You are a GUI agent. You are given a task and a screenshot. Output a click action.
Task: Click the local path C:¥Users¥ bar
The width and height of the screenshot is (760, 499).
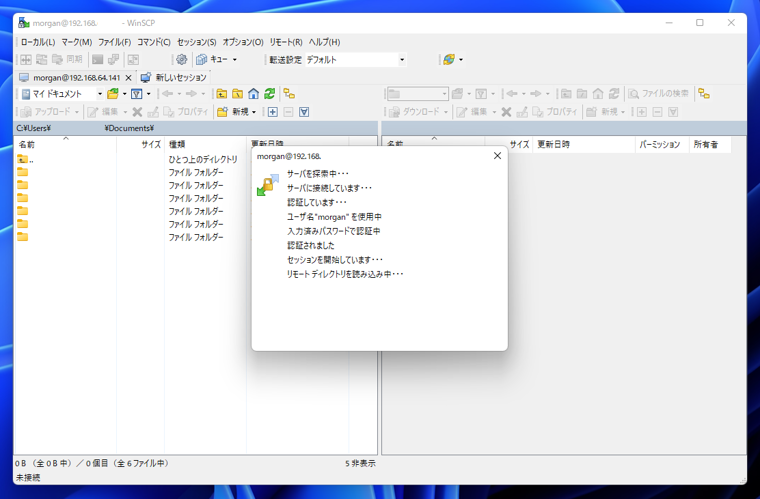click(195, 128)
